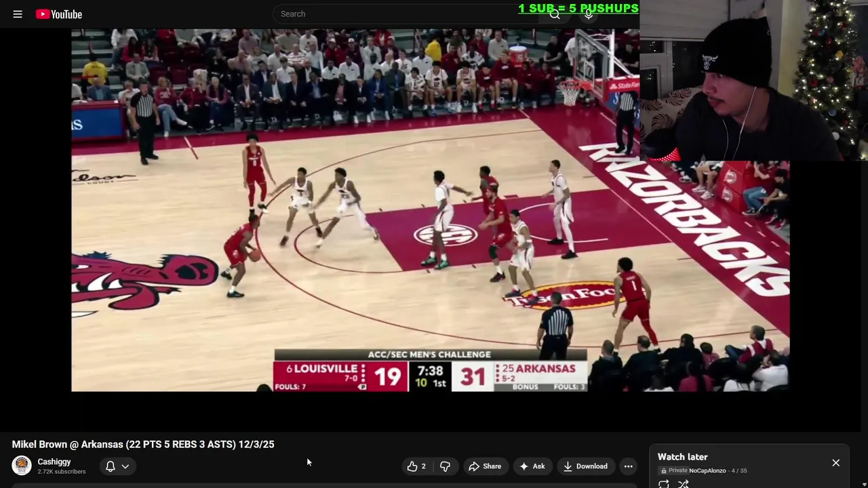
Task: Like the video with thumbs up
Action: coord(416,466)
